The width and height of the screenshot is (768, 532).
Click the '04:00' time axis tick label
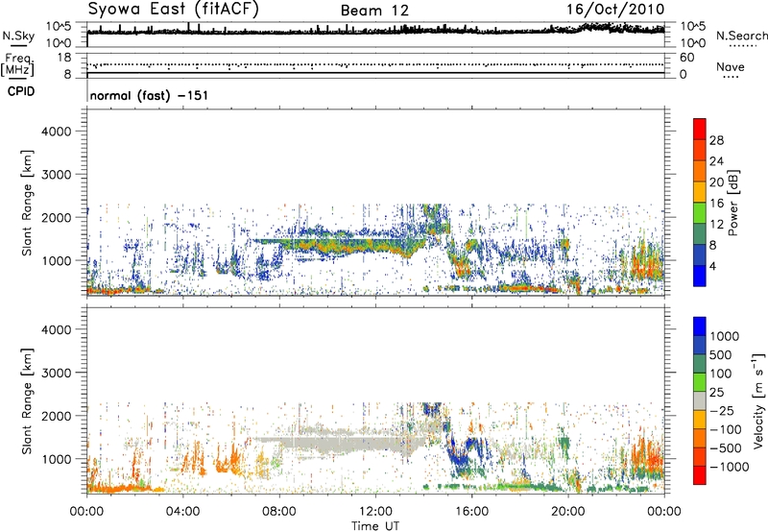pyautogui.click(x=183, y=512)
